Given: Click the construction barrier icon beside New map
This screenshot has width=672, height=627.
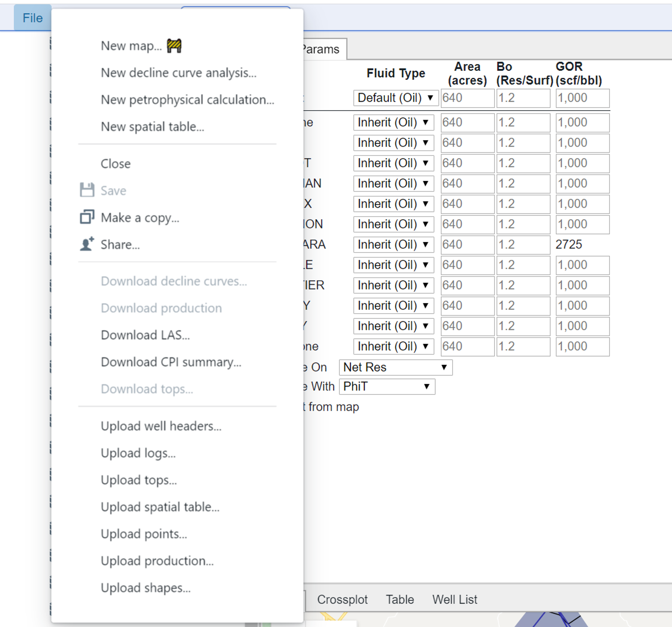Looking at the screenshot, I should [174, 46].
